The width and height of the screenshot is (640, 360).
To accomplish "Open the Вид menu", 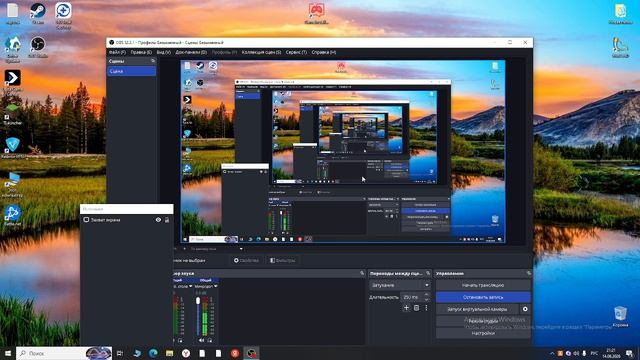I will click(x=163, y=52).
